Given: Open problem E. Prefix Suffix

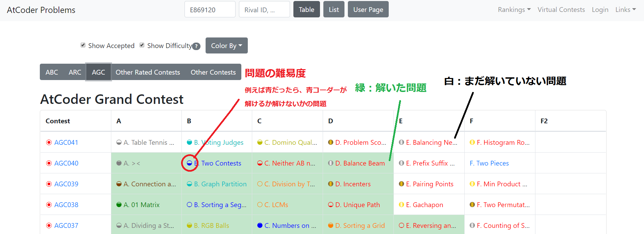Looking at the screenshot, I should [x=430, y=163].
